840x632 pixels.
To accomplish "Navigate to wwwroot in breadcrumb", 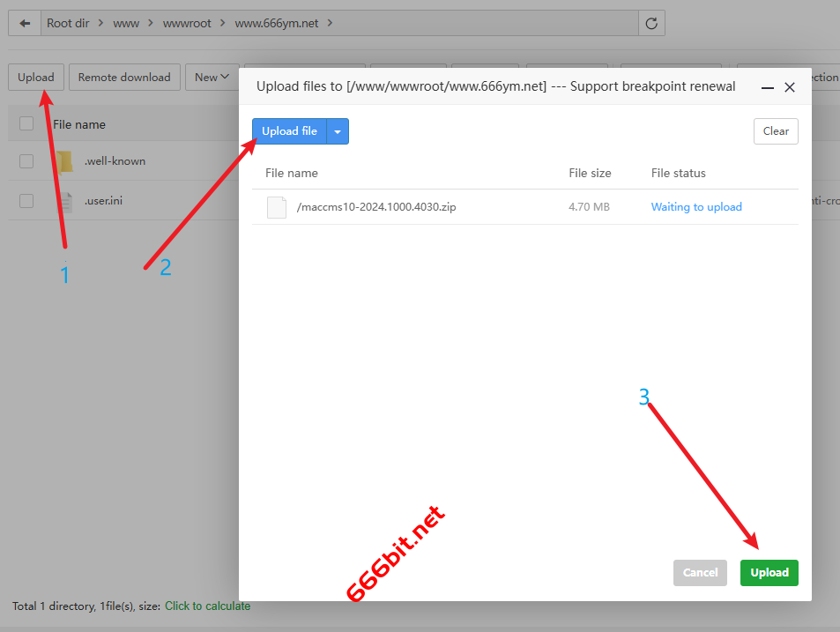I will click(187, 23).
